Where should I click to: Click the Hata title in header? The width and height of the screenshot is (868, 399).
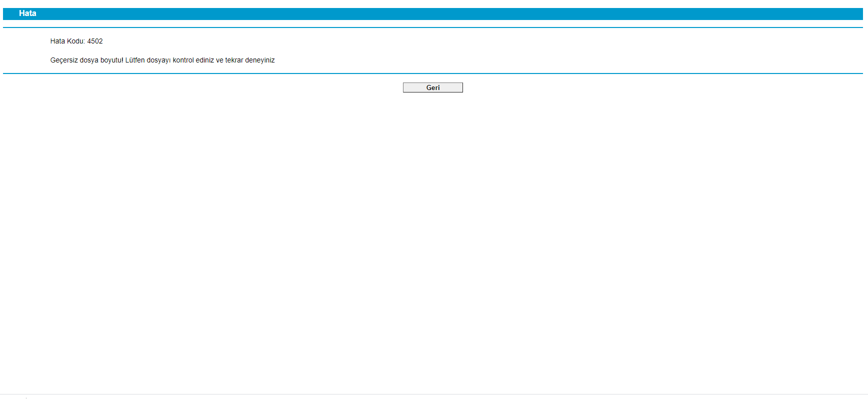pyautogui.click(x=27, y=13)
